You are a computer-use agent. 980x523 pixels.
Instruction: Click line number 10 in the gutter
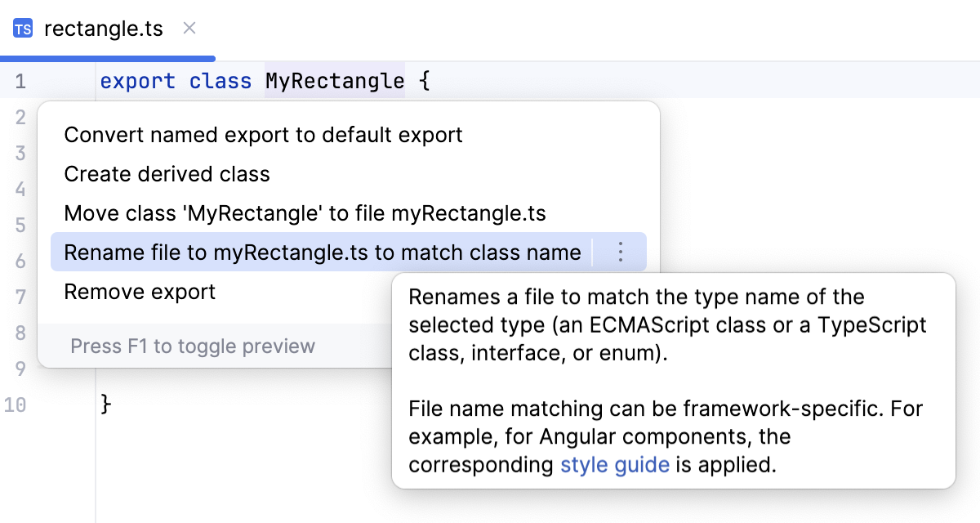pyautogui.click(x=18, y=404)
